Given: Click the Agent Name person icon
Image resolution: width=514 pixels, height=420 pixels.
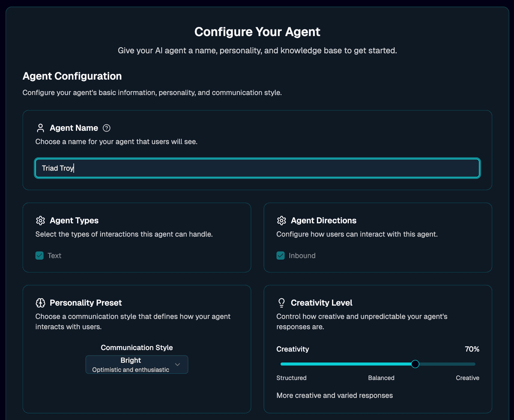Looking at the screenshot, I should click(41, 128).
